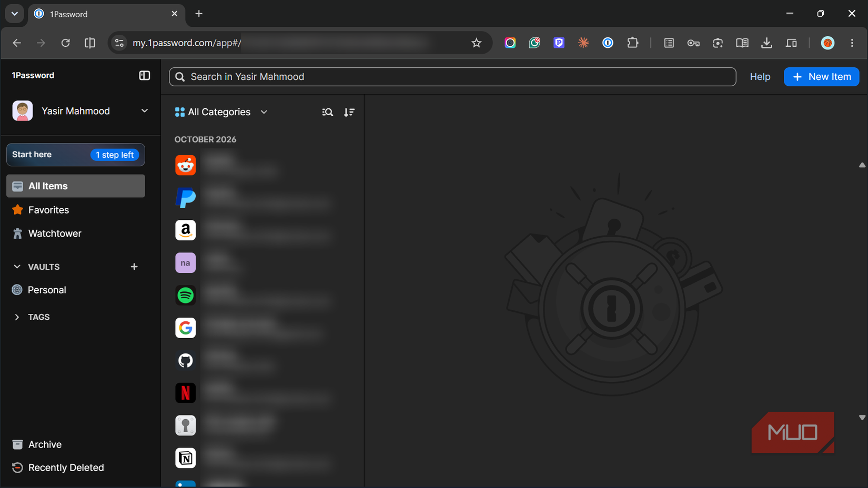Open the browser downloads icon
The image size is (868, 488).
pos(766,43)
